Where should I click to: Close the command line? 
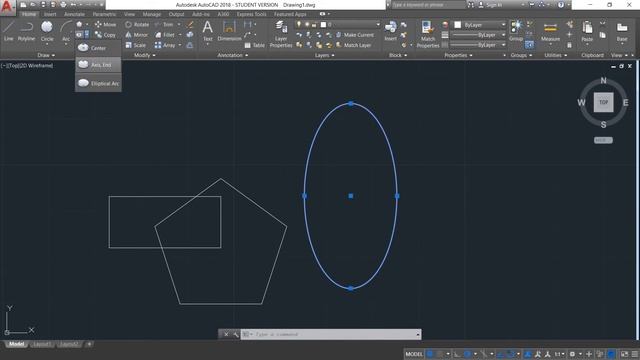(226, 334)
